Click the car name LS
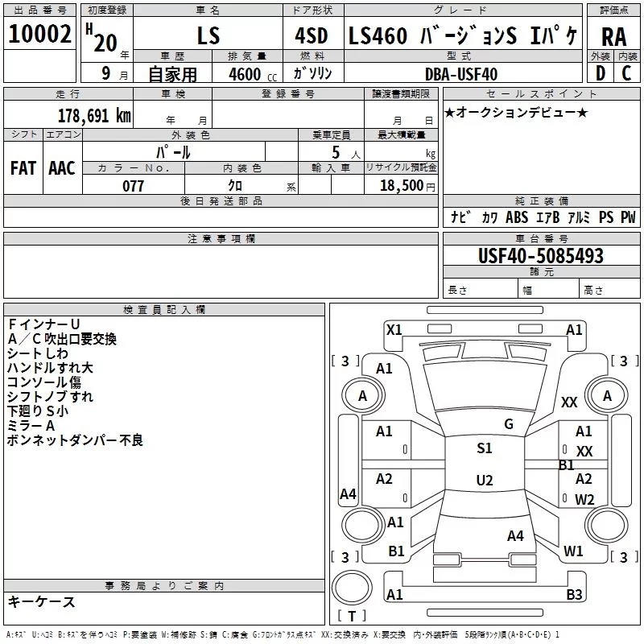 pyautogui.click(x=208, y=35)
